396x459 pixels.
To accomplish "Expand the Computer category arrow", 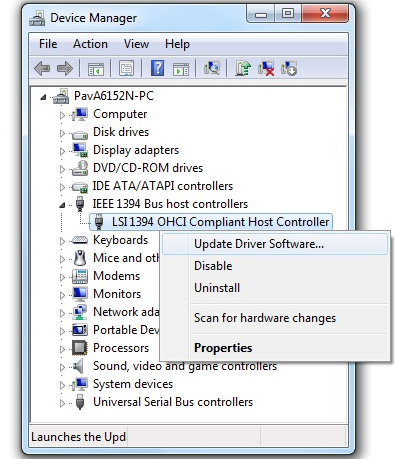I will coord(62,115).
